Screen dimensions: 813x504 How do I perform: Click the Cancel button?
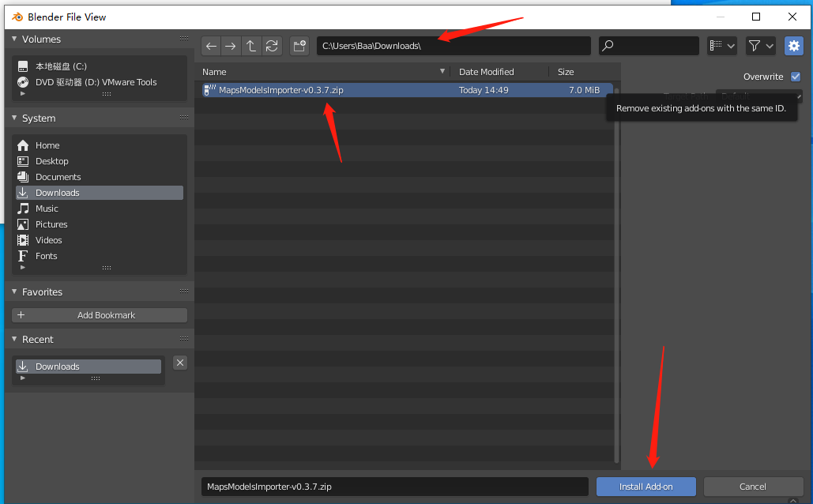[753, 487]
